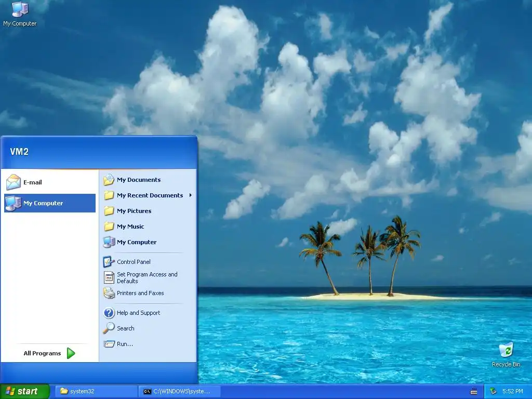Click the system32 folder icon on taskbar
The width and height of the screenshot is (532, 399).
pyautogui.click(x=64, y=391)
